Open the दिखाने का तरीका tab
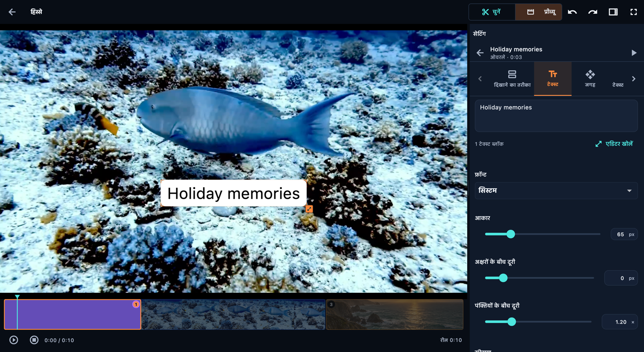Viewport: 644px width, 352px height. coord(512,79)
